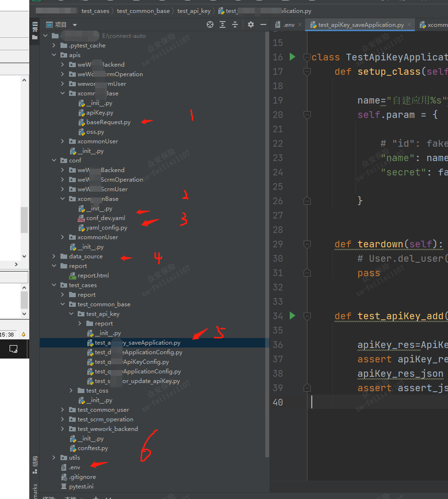The width and height of the screenshot is (448, 499).
Task: Toggle fold marker at class line 16
Action: pos(307,58)
